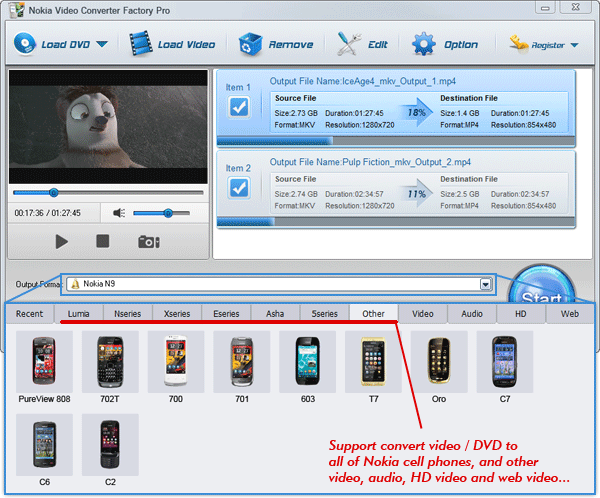Mute audio with the speaker icon

(x=119, y=213)
